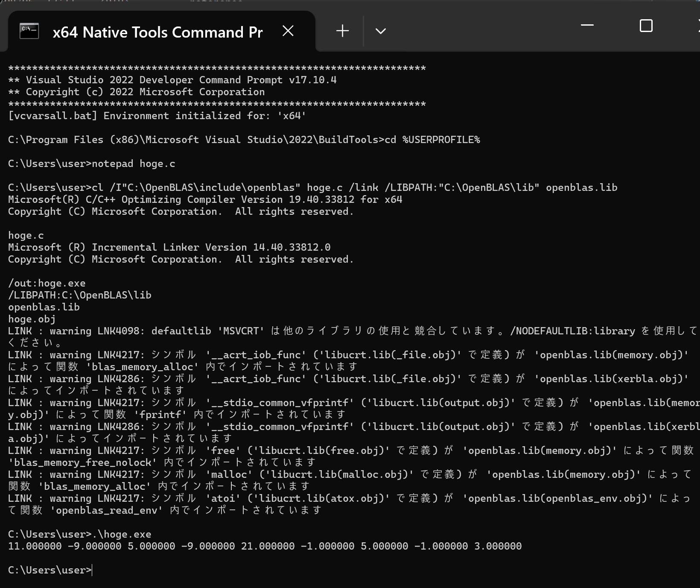Click the 'Visual Studio 2022 Developer Command Prompt v17.10.4' line

[x=172, y=80]
